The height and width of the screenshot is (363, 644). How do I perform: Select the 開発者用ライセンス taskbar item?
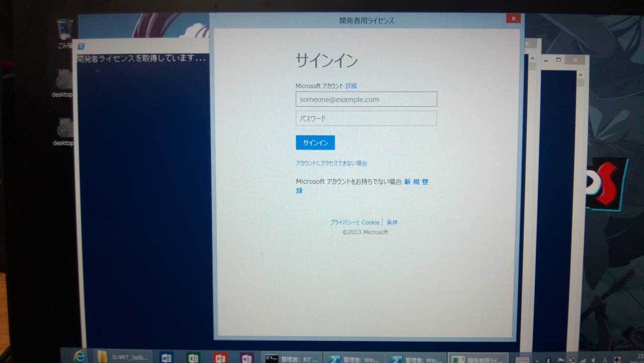click(x=478, y=357)
